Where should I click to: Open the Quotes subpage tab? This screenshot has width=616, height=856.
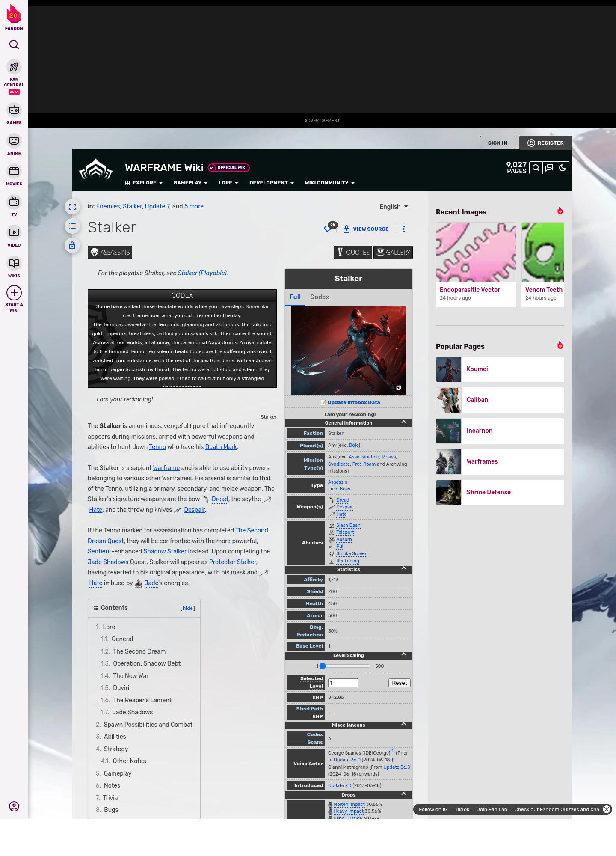pos(353,252)
